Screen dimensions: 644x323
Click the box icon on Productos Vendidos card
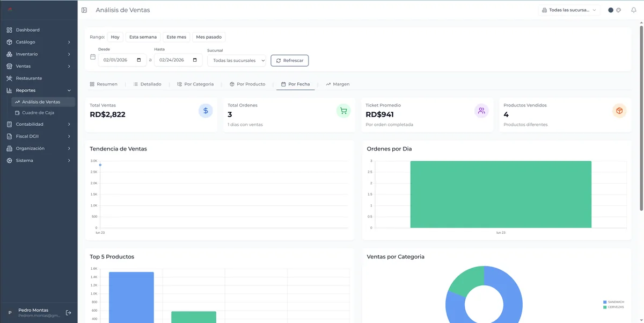619,111
